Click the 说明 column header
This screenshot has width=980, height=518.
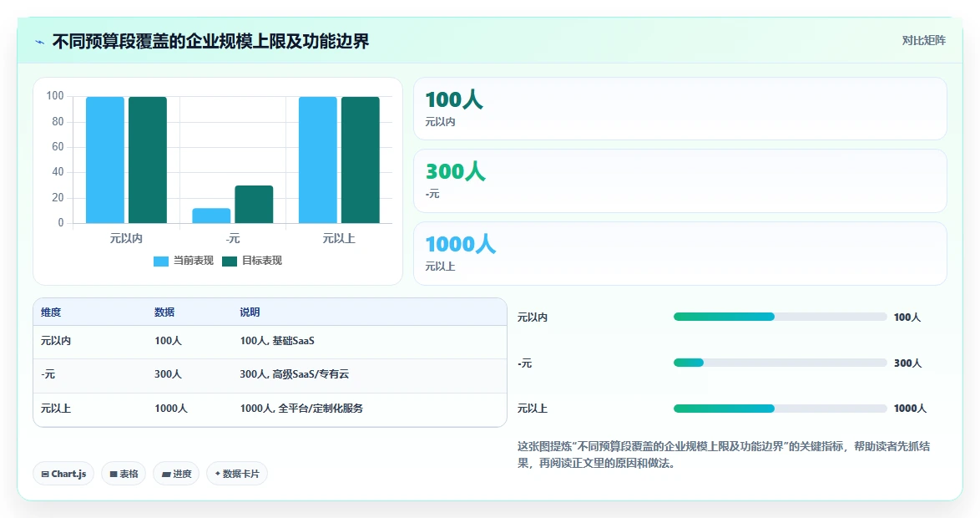250,312
